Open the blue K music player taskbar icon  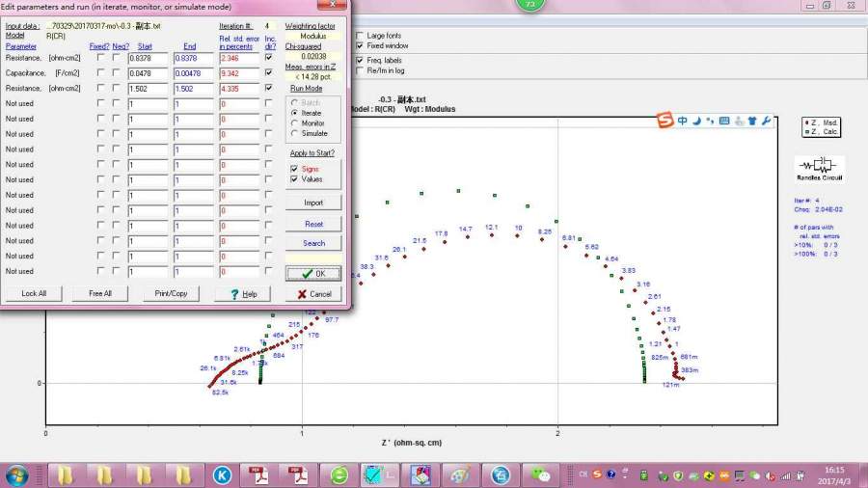click(x=222, y=475)
